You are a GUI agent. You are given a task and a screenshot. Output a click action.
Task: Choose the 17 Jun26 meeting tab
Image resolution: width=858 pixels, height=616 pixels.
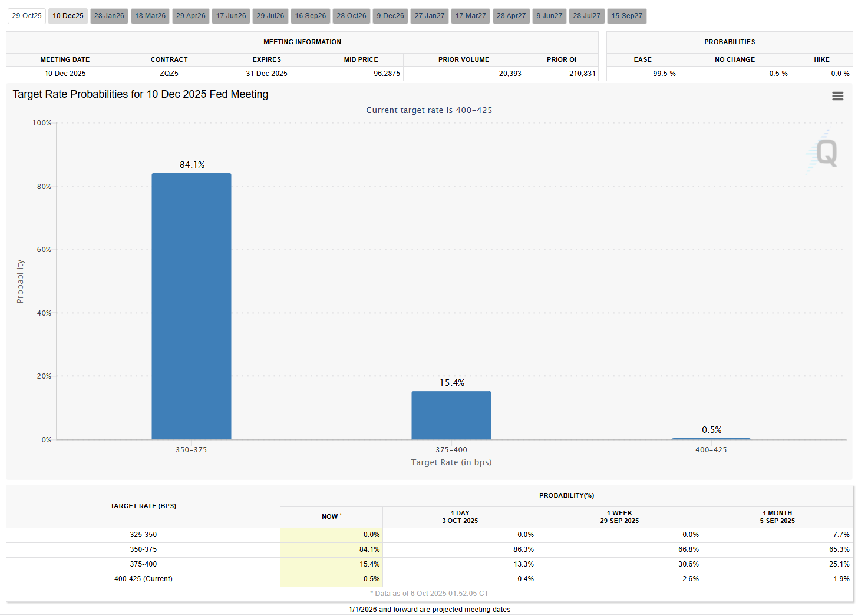231,16
